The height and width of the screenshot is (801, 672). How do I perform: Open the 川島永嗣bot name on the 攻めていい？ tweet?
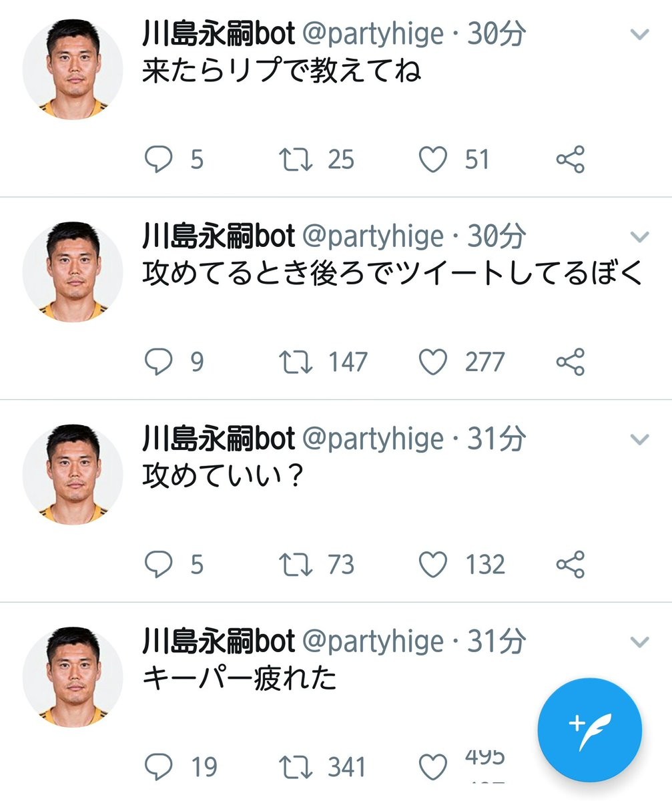coord(218,439)
